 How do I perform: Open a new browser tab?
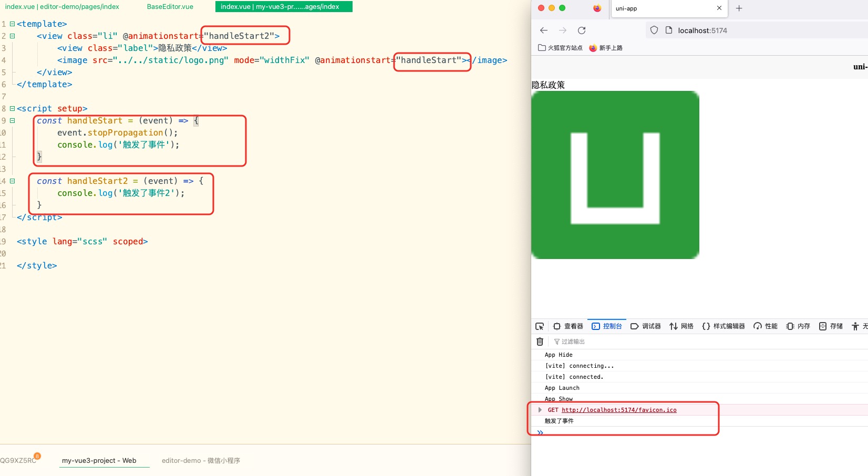[739, 8]
